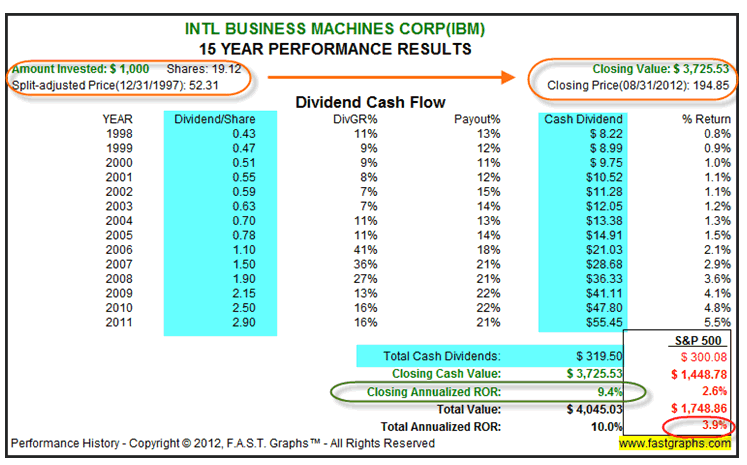The image size is (747, 465).
Task: Click total dividends $ 319.50
Action: [599, 356]
